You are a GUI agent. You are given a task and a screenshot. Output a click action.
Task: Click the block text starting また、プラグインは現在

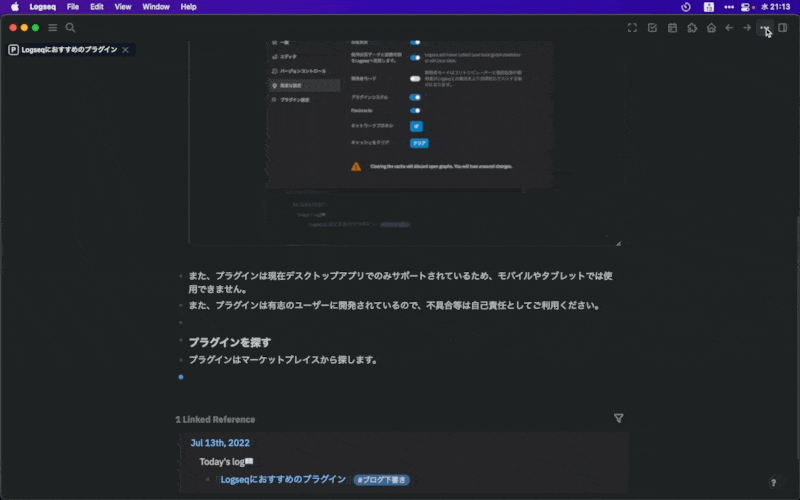pyautogui.click(x=401, y=282)
